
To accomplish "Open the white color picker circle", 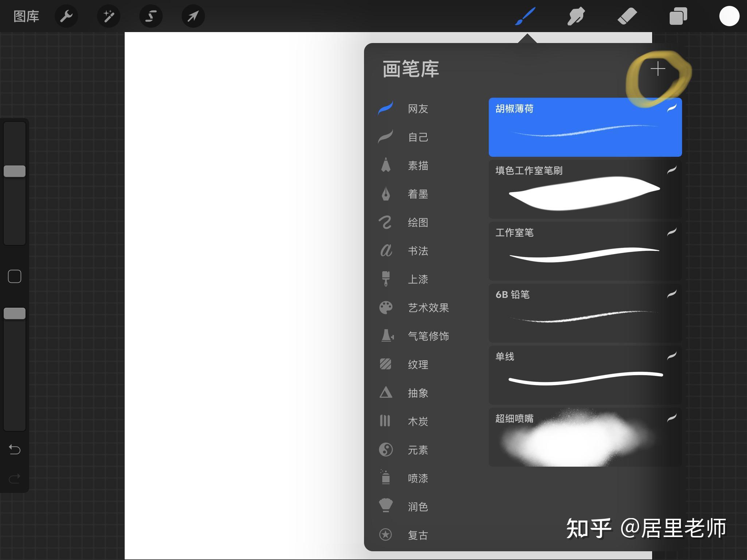I will pos(729,16).
